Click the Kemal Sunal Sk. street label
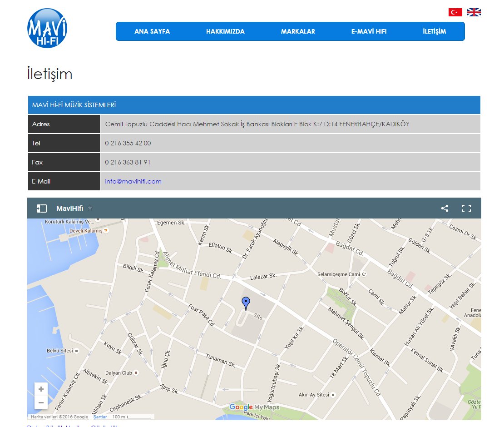 (x=427, y=360)
